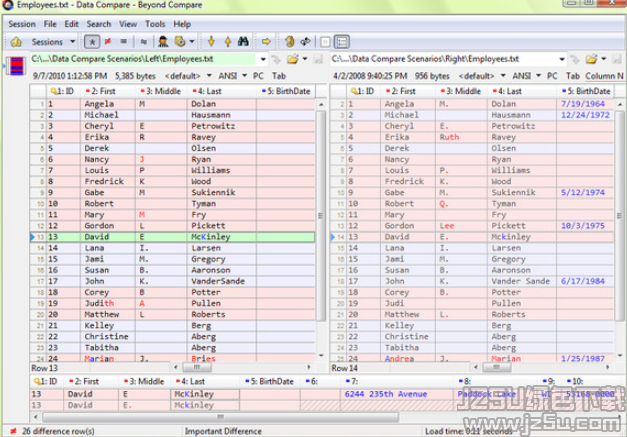This screenshot has height=437, width=627.
Task: Click 'Column N' label in right pane
Action: pyautogui.click(x=604, y=76)
